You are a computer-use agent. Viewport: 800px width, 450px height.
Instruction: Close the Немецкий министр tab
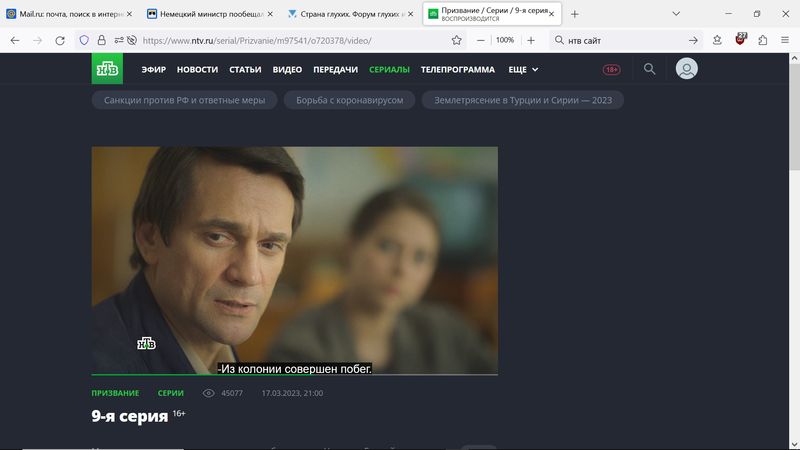(270, 14)
